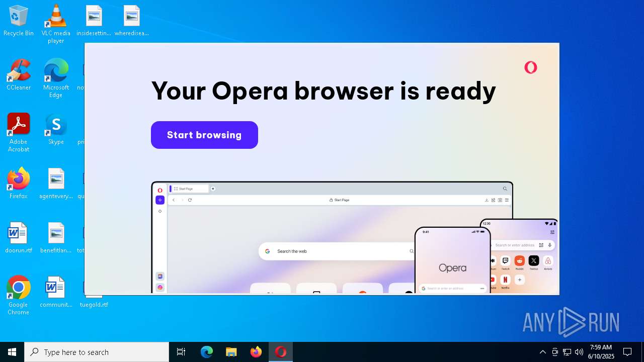Screen dimensions: 644x362
Task: Select the Adobe Acrobat desktop shortcut
Action: pos(19,132)
